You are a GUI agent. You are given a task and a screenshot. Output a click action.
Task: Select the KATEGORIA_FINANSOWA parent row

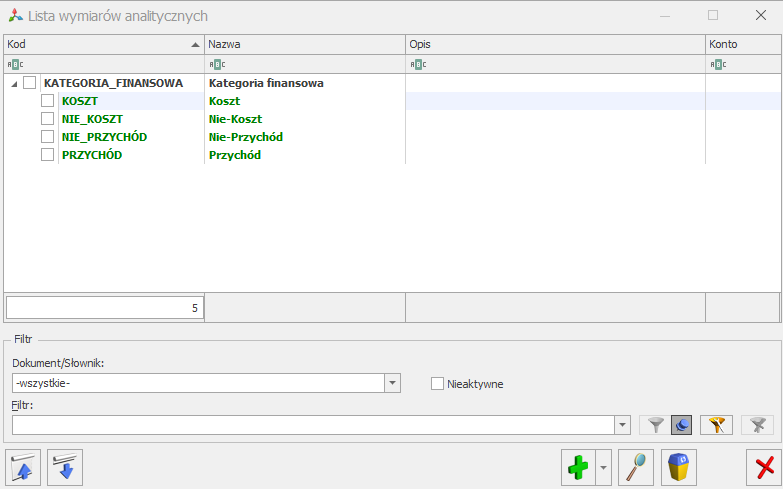[113, 83]
